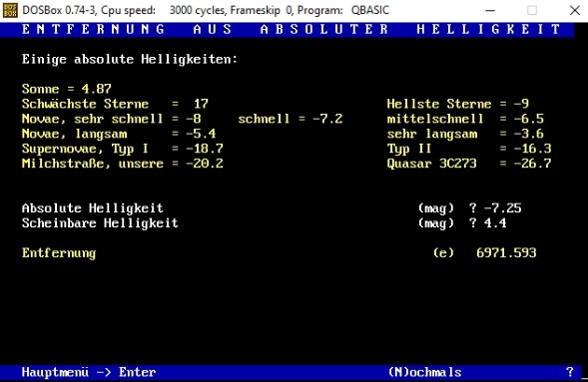588x382 pixels.
Task: Click the 'Schwächste Sterne' label
Action: coord(85,104)
